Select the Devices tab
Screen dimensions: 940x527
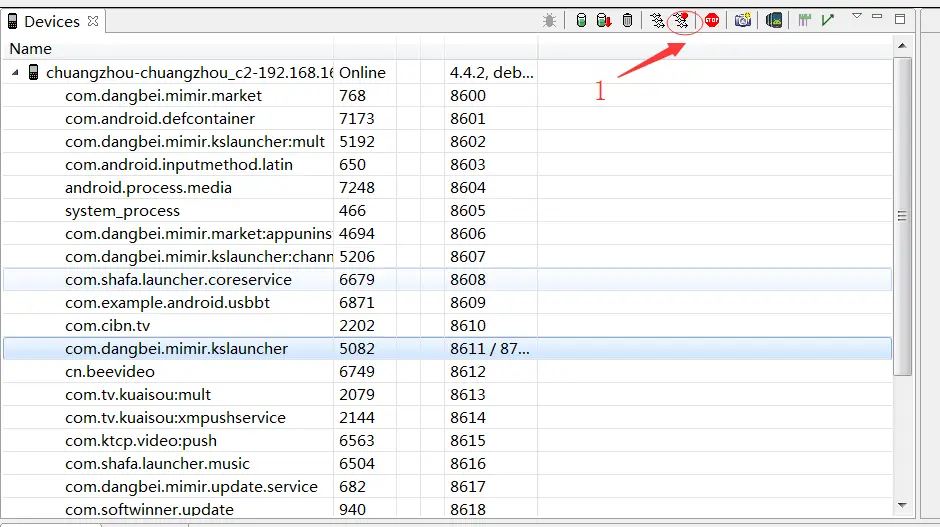52,22
